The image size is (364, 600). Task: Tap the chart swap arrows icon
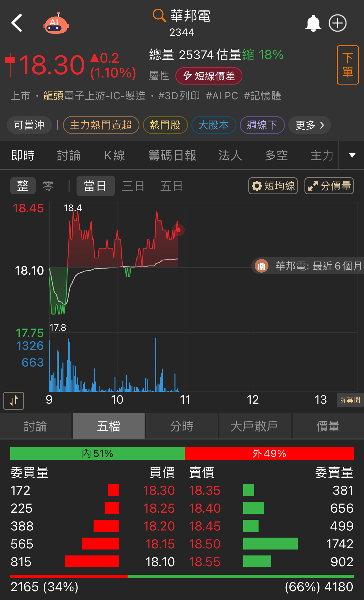(14, 401)
